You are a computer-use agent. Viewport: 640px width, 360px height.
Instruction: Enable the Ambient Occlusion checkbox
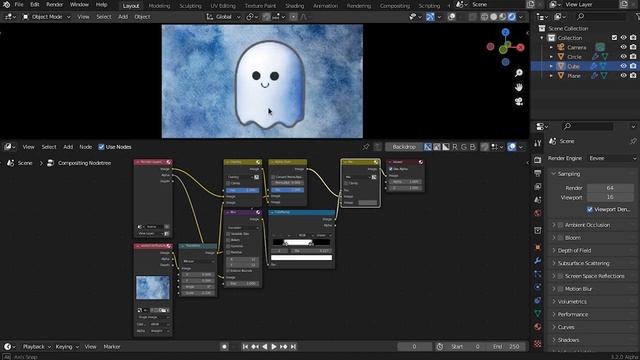[560, 225]
